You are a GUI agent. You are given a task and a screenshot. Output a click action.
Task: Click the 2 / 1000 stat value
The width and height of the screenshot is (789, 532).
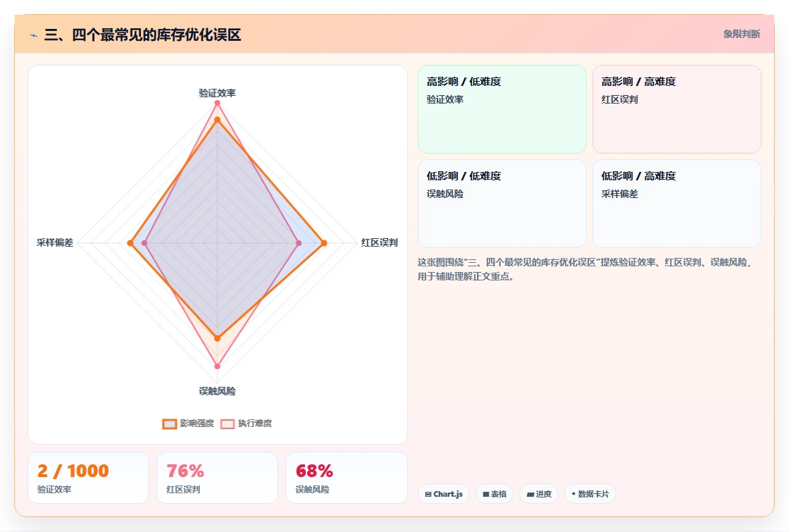(x=73, y=471)
